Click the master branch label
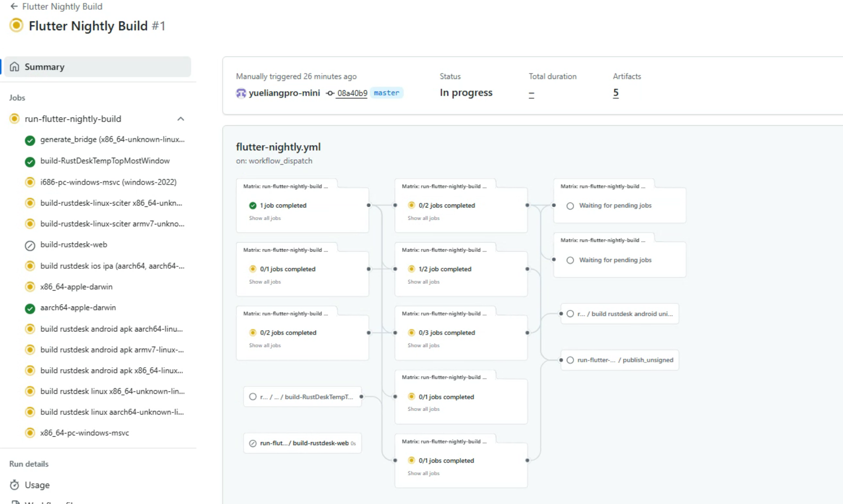843x504 pixels. tap(386, 93)
